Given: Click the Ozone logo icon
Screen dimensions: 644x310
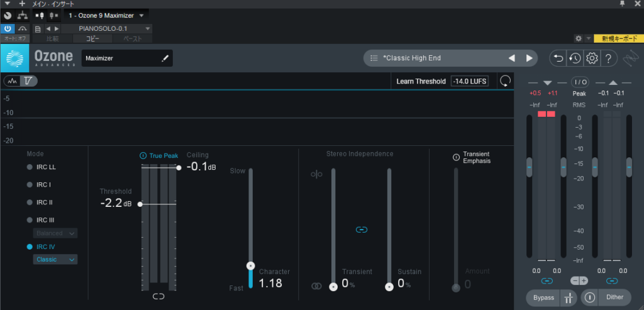Looking at the screenshot, I should coord(15,58).
